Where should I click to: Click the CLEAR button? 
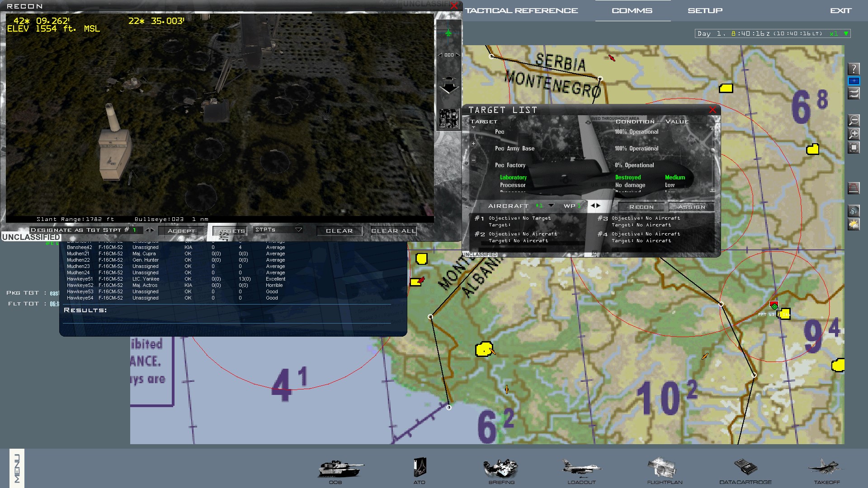339,231
